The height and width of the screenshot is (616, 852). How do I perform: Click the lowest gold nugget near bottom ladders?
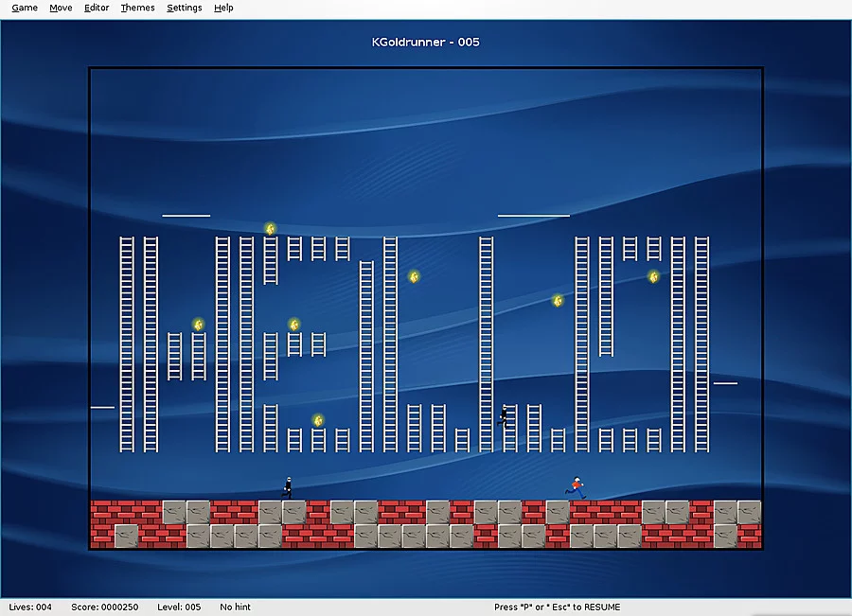click(x=318, y=420)
